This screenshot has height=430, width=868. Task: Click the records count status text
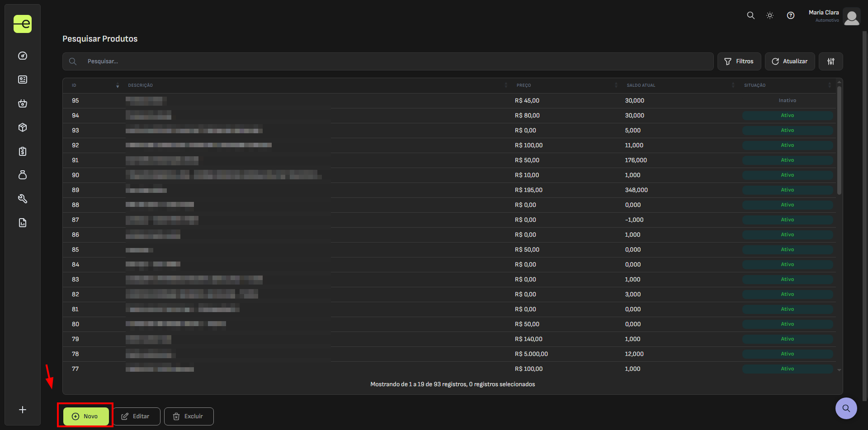[453, 384]
